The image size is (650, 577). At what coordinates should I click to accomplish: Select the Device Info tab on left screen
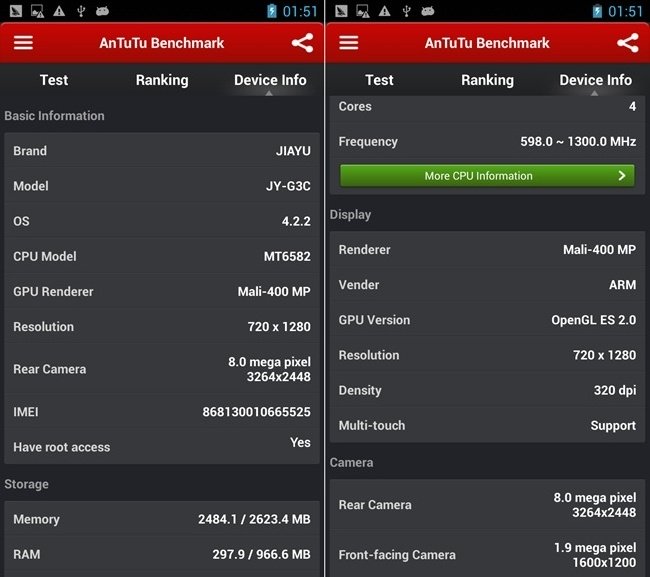pyautogui.click(x=270, y=80)
